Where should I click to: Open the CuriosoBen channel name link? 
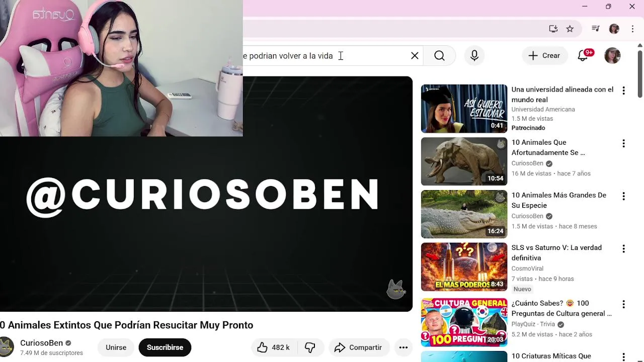[41, 343]
